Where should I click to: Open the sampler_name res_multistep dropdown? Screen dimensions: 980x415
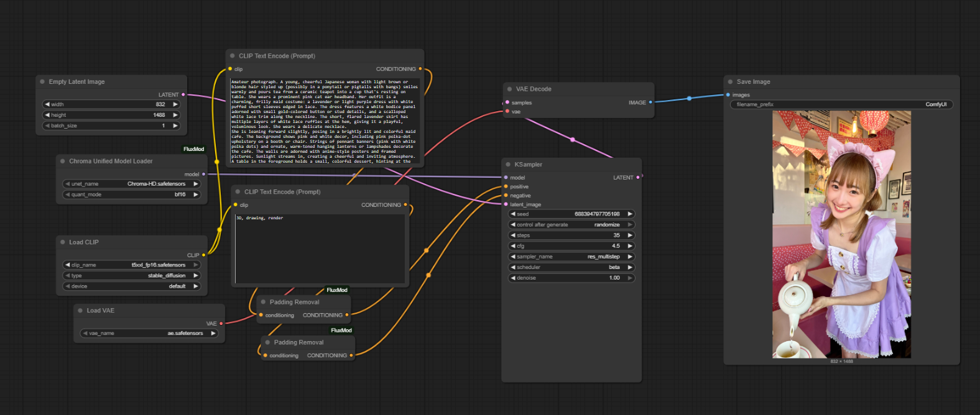(571, 257)
